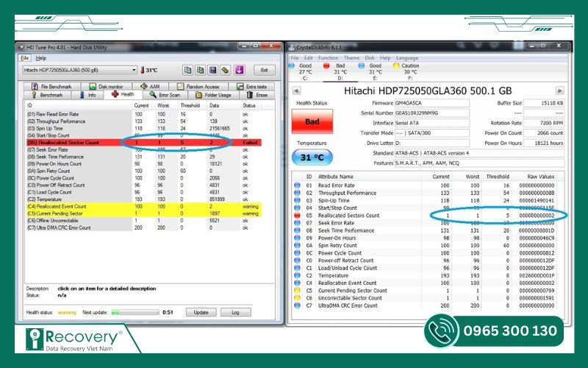Open the File menu in HD Tune

(25, 58)
